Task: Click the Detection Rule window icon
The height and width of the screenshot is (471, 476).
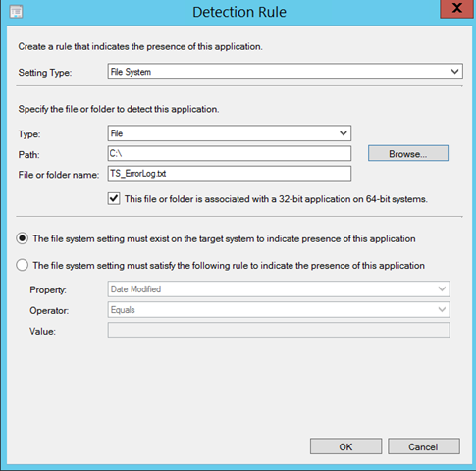Action: click(x=16, y=12)
